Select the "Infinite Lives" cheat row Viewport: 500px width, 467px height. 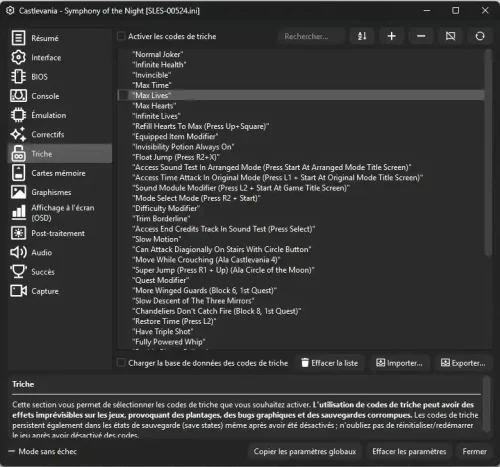pyautogui.click(x=301, y=116)
